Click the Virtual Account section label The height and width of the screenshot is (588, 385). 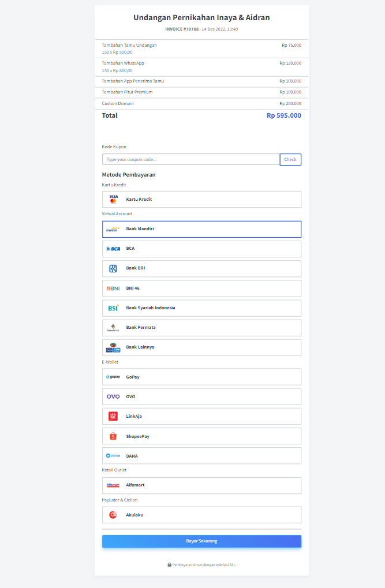117,214
